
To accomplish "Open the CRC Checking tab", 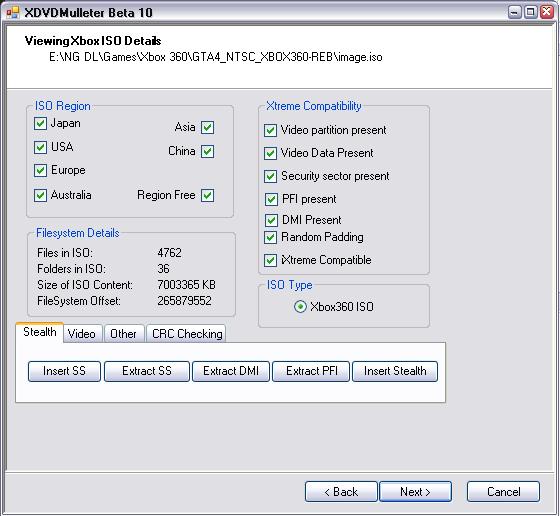I will [187, 334].
